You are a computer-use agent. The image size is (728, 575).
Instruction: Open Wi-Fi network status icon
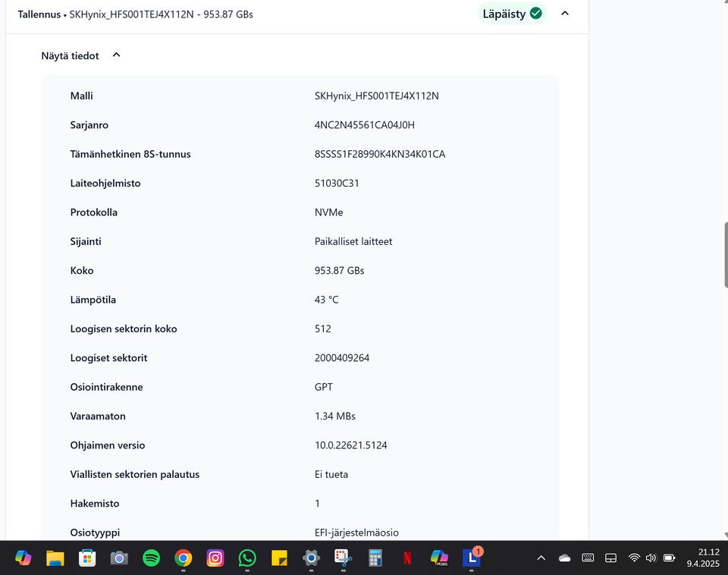pyautogui.click(x=634, y=558)
